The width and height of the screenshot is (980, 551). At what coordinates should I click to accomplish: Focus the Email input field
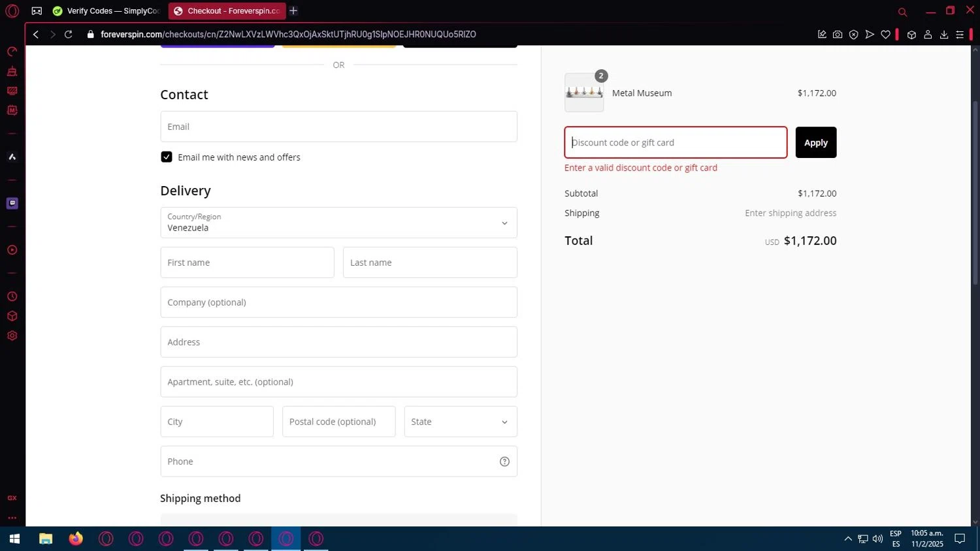[x=338, y=127]
